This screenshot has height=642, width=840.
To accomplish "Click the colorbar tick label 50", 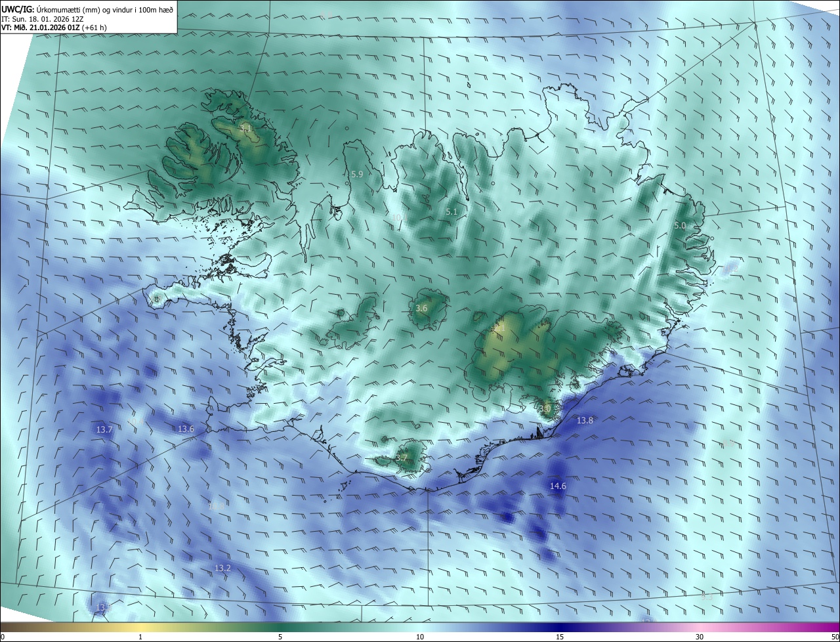I will click(x=835, y=637).
